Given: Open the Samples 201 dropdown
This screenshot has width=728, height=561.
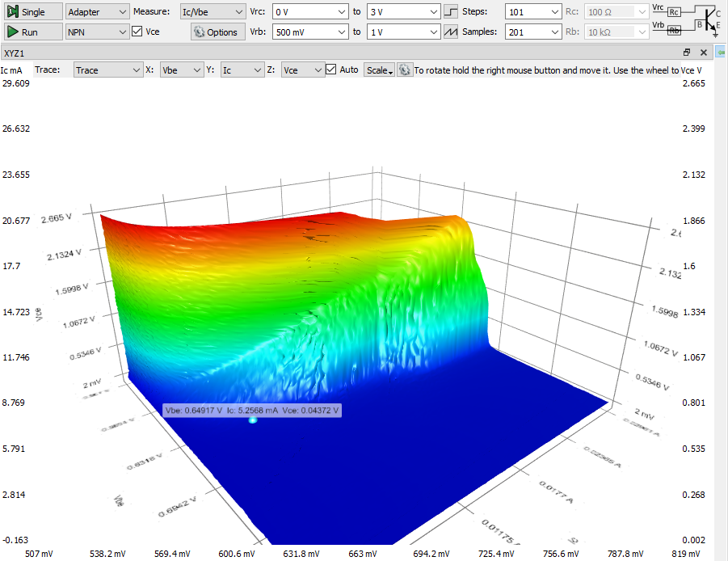Looking at the screenshot, I should [x=533, y=32].
